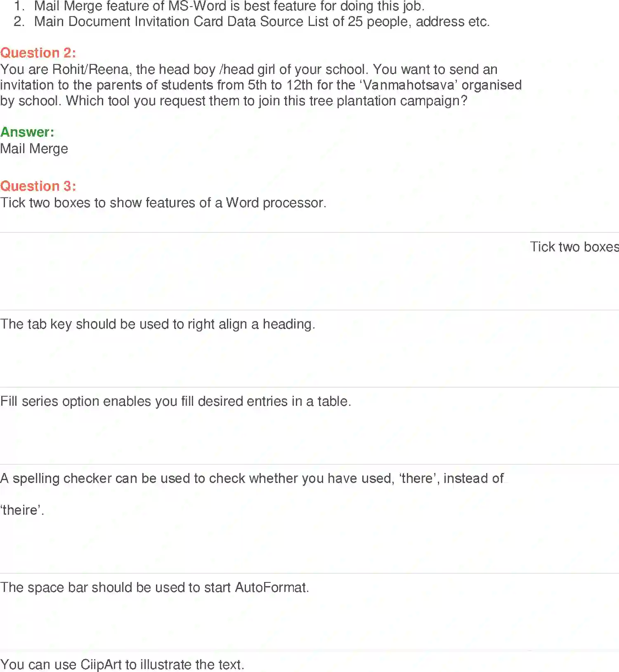Click the list item about Mail Merge feature

click(229, 6)
